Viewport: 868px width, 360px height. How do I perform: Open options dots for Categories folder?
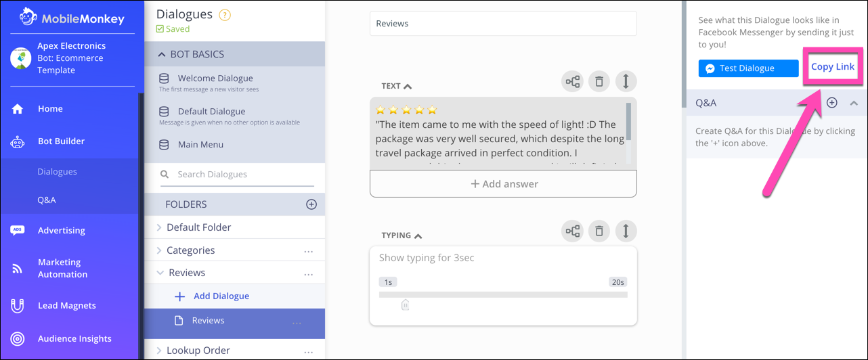(x=309, y=251)
